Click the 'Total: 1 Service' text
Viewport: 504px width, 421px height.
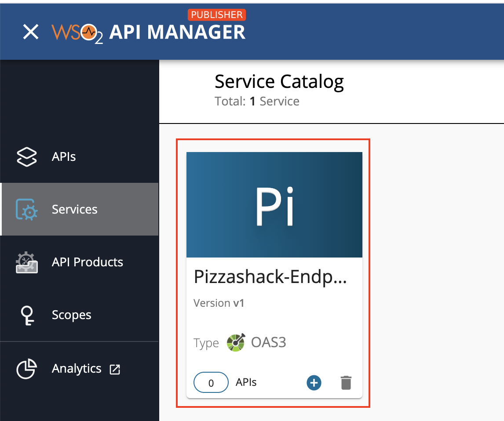(257, 101)
